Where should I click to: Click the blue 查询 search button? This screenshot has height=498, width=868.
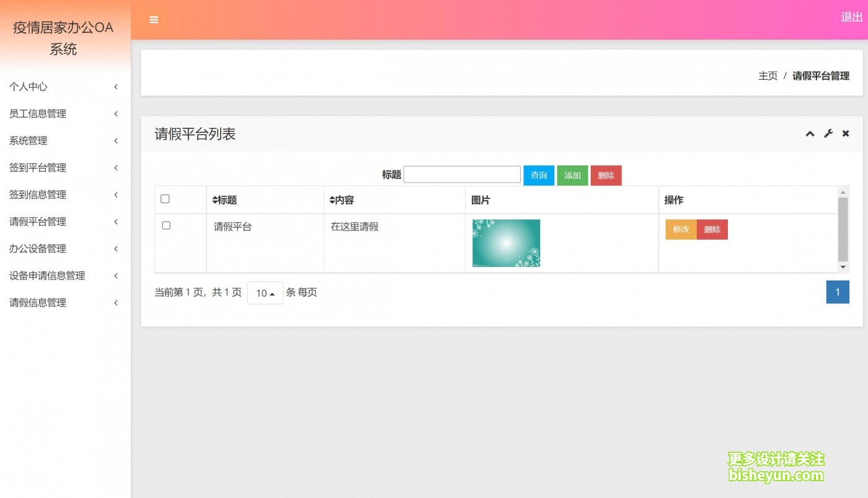point(539,175)
